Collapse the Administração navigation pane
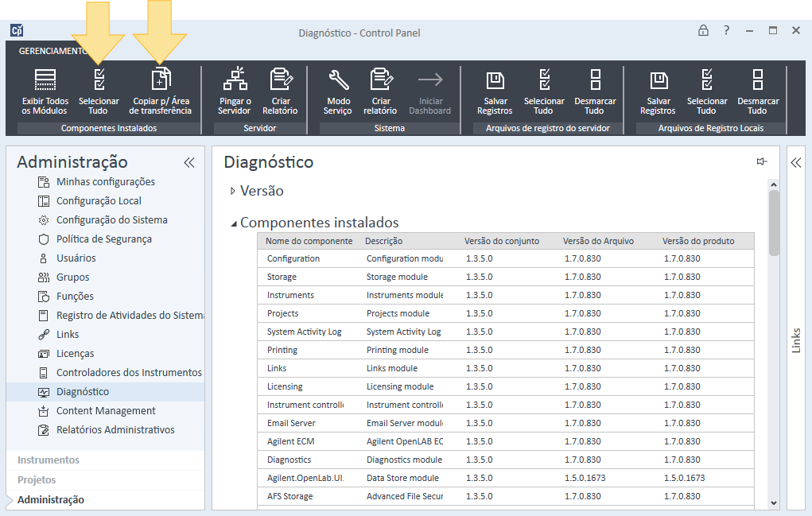This screenshot has width=812, height=516. pyautogui.click(x=189, y=162)
